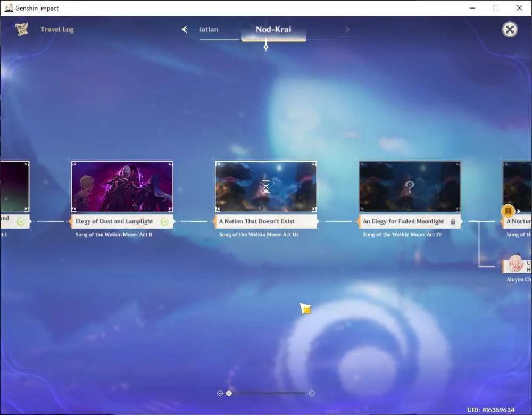Click 'Song of the Welkin Moon: Act IV' subtitle
The height and width of the screenshot is (415, 532).
coord(402,234)
